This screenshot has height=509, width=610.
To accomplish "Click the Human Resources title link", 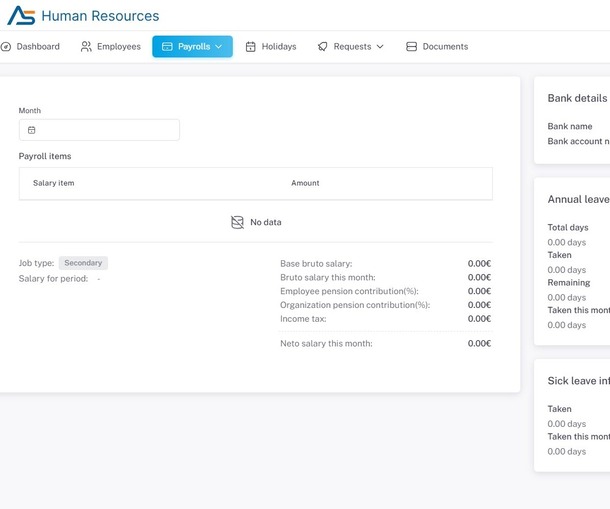I will click(x=100, y=16).
